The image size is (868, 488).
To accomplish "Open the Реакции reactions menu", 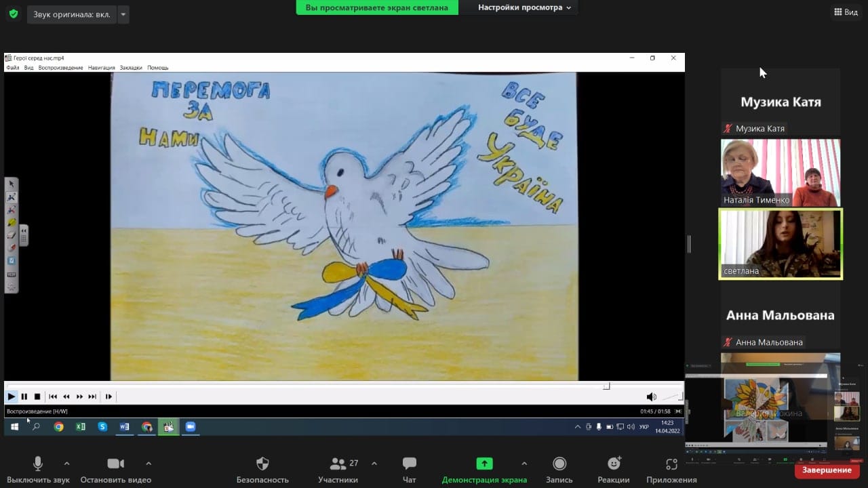I will pyautogui.click(x=614, y=469).
